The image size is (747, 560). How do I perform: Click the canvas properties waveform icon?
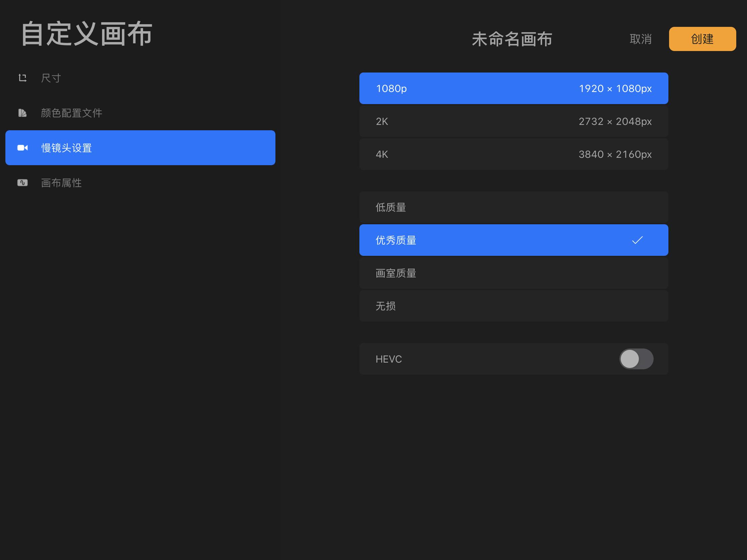23,183
